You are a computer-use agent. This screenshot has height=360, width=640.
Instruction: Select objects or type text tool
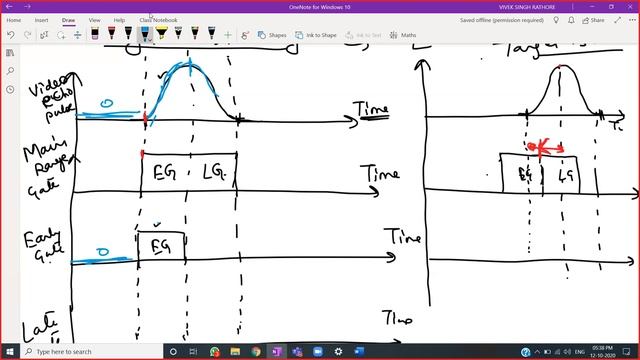[x=44, y=35]
